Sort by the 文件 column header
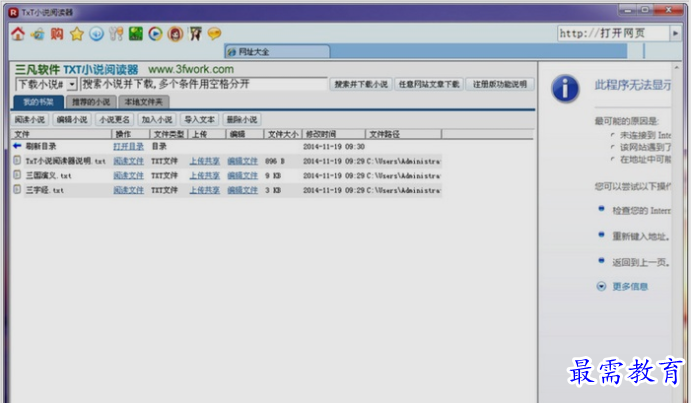The width and height of the screenshot is (691, 403). point(61,134)
